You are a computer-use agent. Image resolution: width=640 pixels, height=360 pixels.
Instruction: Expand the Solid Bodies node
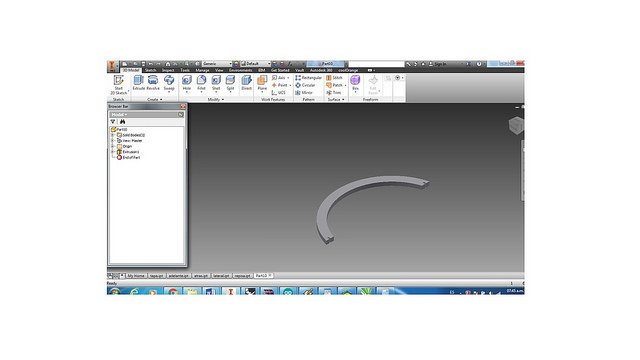[113, 135]
